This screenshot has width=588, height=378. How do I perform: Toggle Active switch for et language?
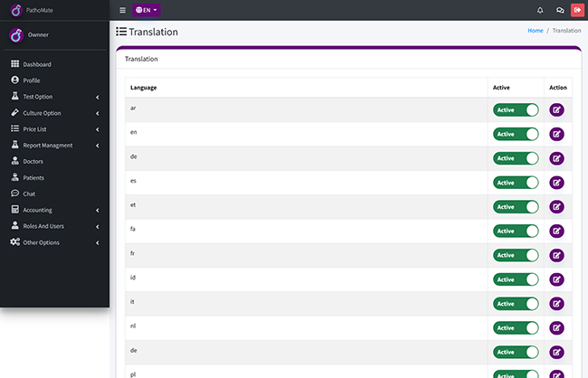pos(516,207)
